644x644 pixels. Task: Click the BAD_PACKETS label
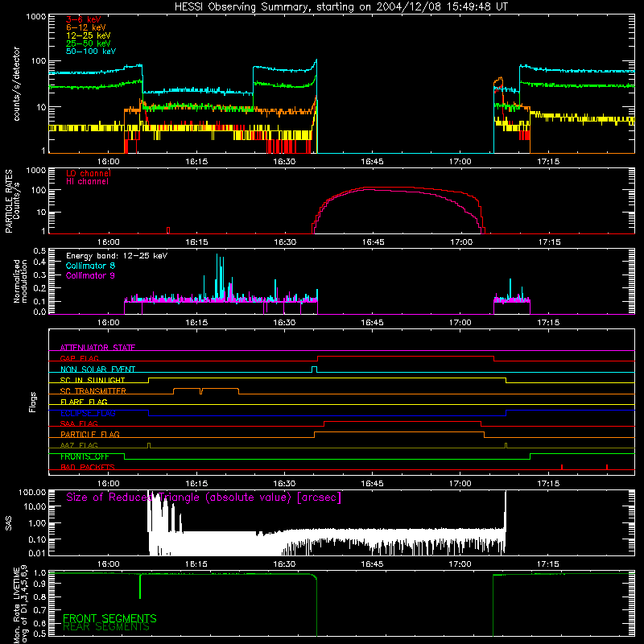coord(88,467)
